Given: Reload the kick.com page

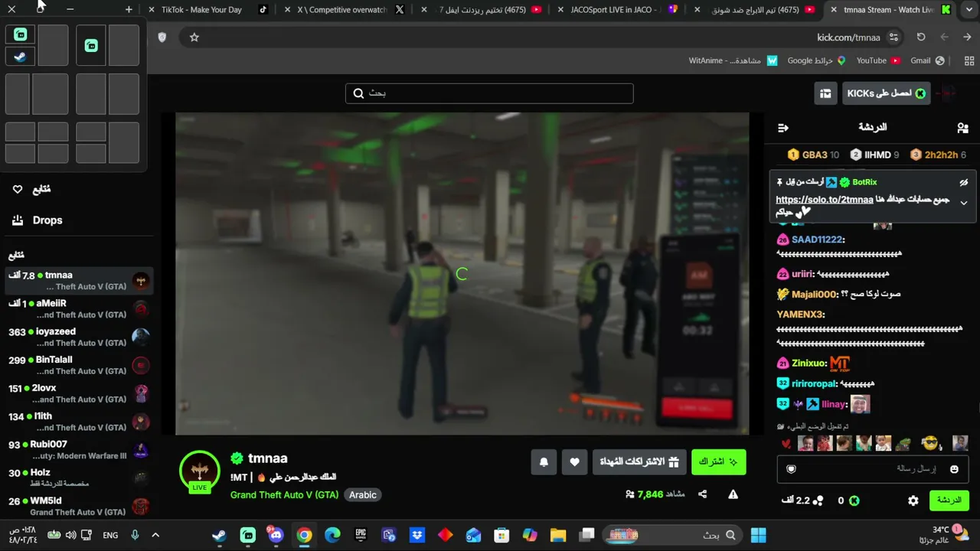Looking at the screenshot, I should click(921, 37).
